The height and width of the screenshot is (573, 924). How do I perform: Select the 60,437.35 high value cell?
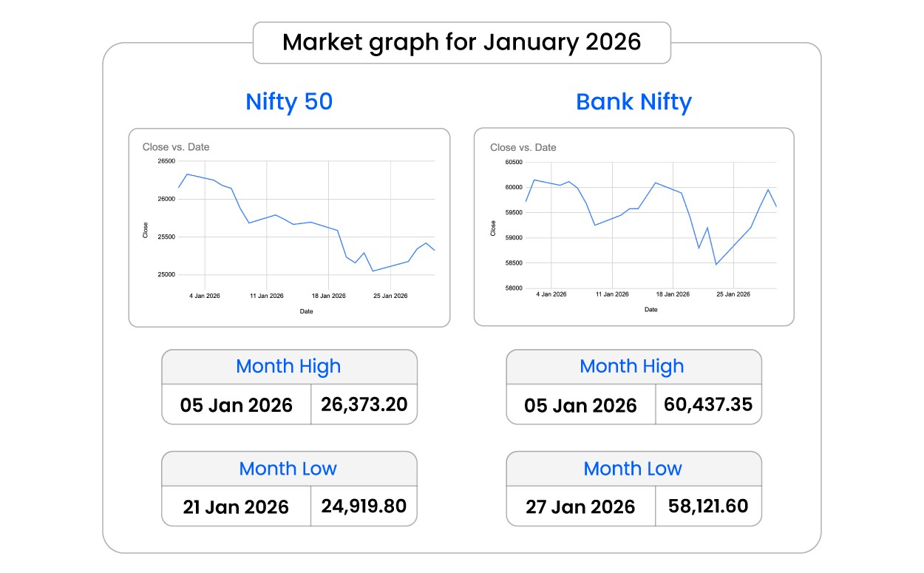(708, 404)
